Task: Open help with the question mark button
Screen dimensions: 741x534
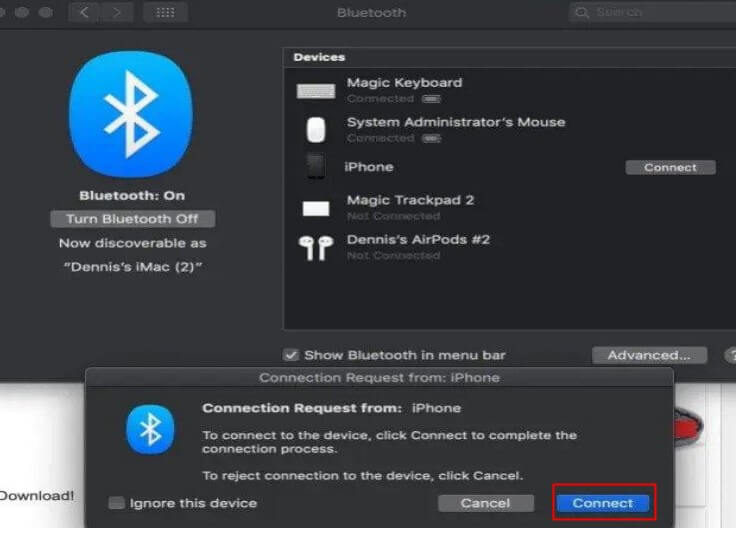Action: pos(731,355)
